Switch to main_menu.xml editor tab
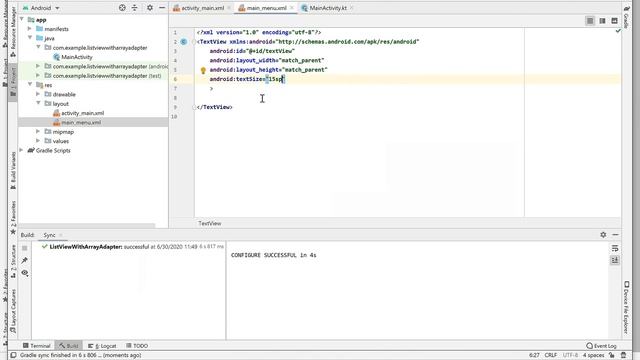The height and width of the screenshot is (360, 640). [266, 8]
